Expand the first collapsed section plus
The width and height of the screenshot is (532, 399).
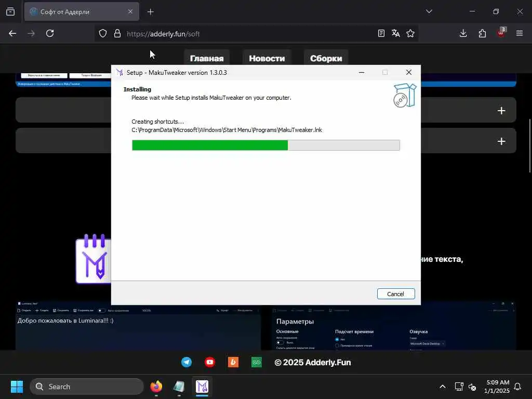pyautogui.click(x=501, y=111)
